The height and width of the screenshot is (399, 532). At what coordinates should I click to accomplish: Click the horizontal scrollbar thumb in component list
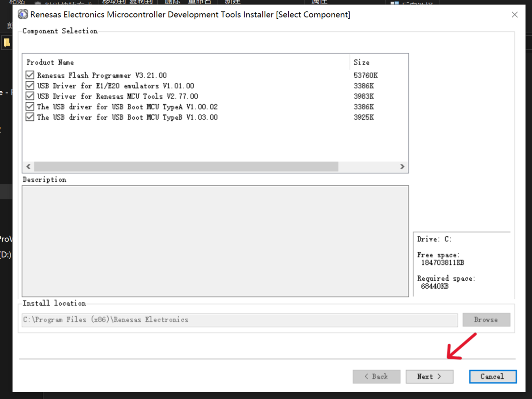186,166
